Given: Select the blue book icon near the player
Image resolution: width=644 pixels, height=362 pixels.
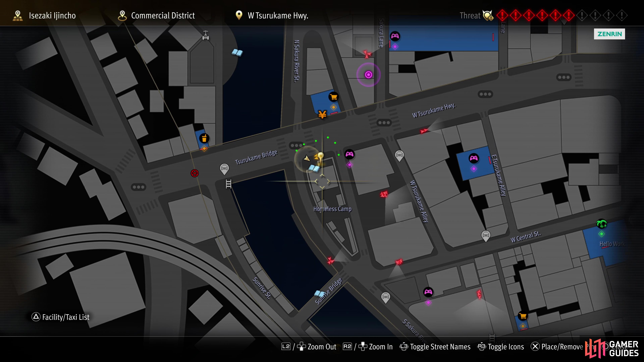Looking at the screenshot, I should (x=314, y=168).
